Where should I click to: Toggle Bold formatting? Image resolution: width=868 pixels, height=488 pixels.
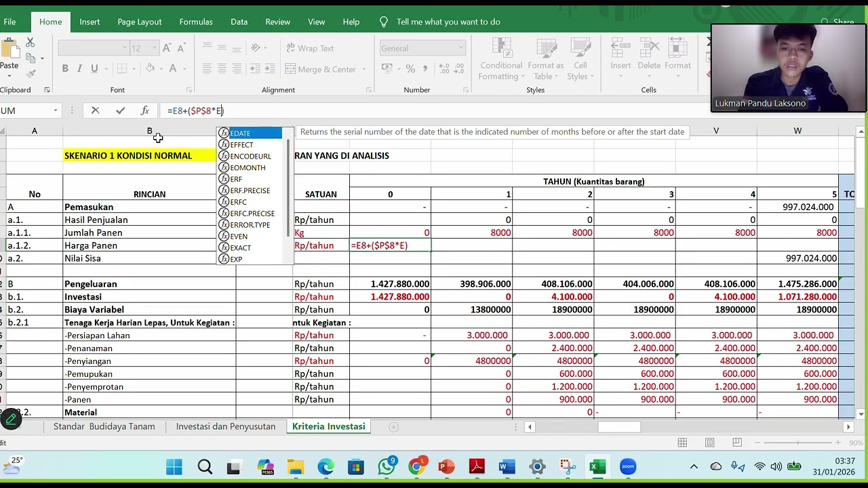[65, 68]
